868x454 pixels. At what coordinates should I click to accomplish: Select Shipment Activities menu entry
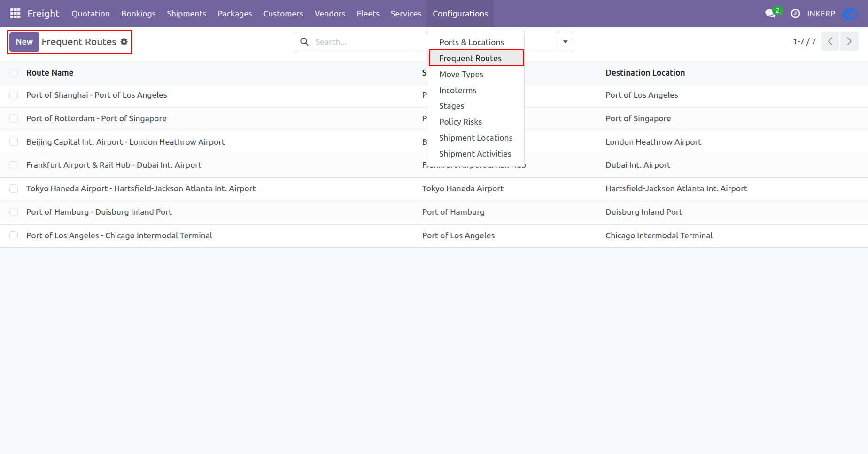click(476, 154)
